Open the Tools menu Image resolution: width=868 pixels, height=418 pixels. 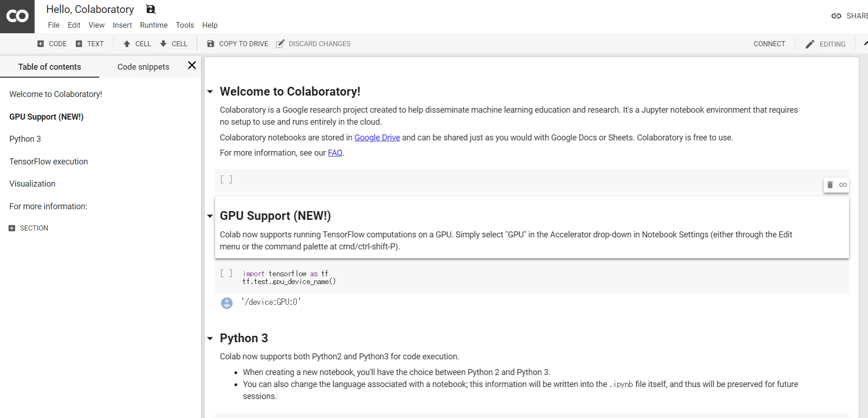point(185,25)
